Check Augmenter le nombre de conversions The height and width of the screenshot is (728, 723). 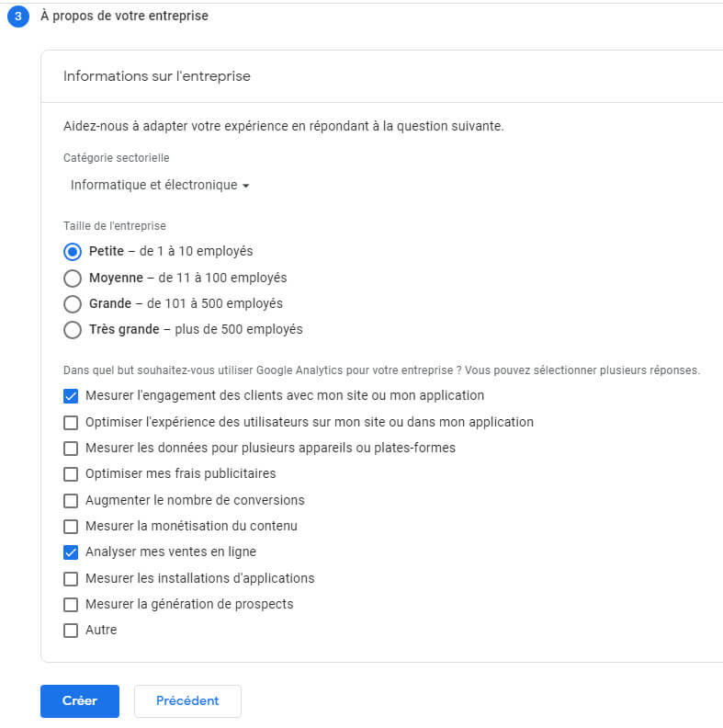71,500
